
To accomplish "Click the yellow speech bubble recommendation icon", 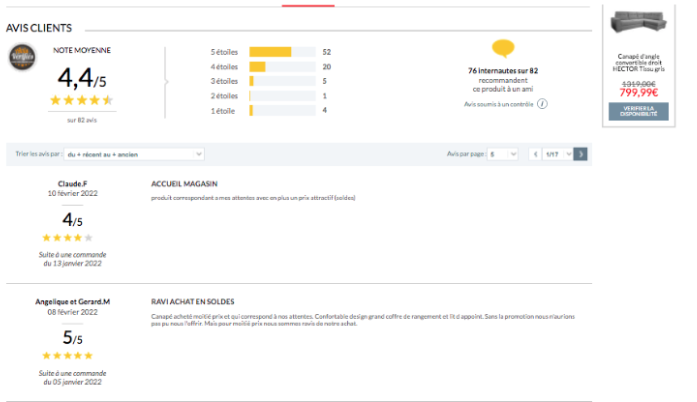I will click(x=503, y=48).
